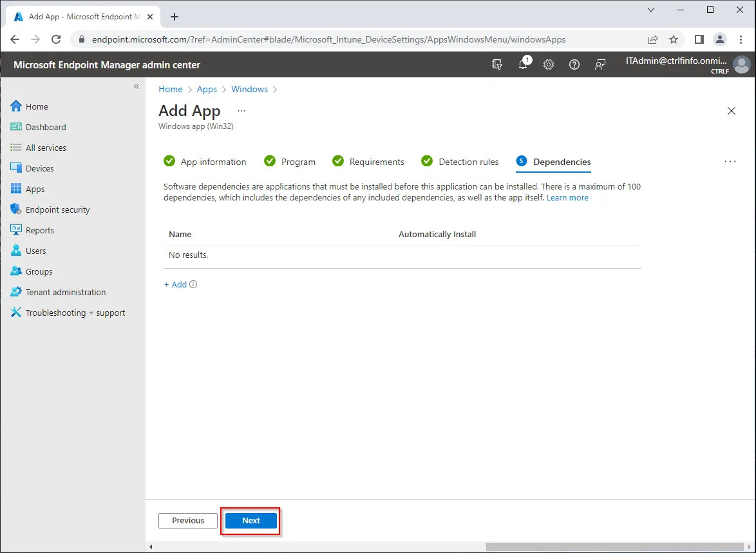Open a new browser tab
Screen dimensions: 756x553
(175, 17)
